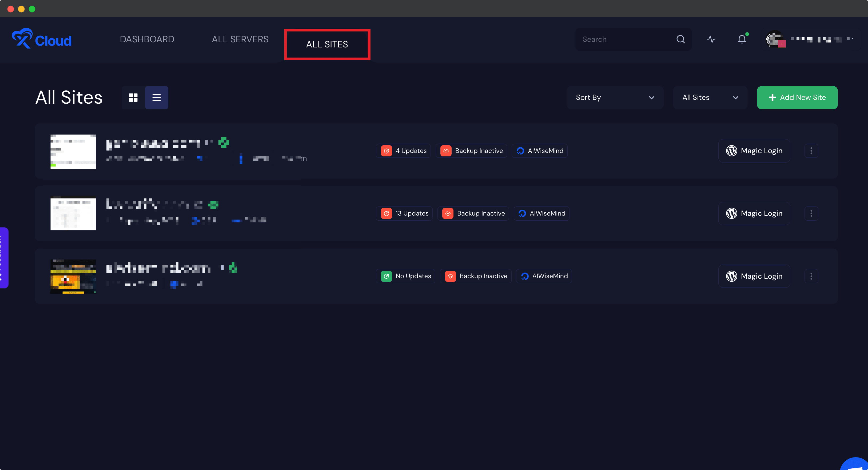
Task: Open the All Servers tab
Action: (240, 39)
